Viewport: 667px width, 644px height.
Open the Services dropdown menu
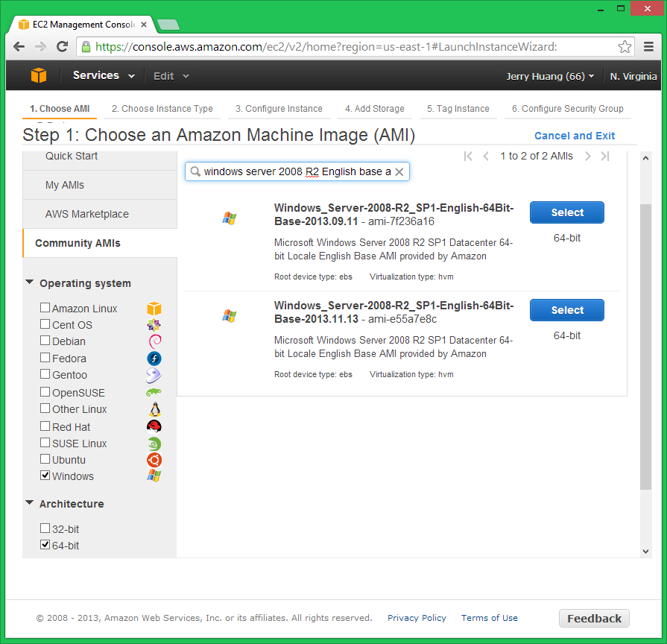[x=104, y=76]
